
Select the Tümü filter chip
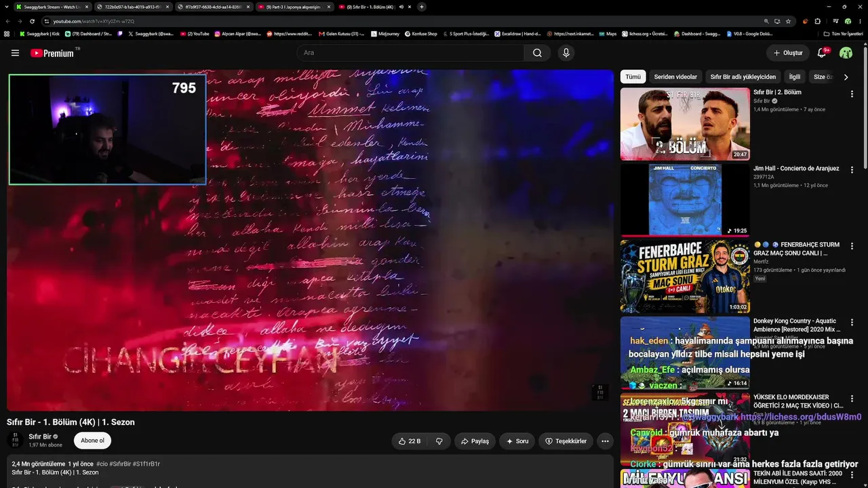[x=633, y=77]
